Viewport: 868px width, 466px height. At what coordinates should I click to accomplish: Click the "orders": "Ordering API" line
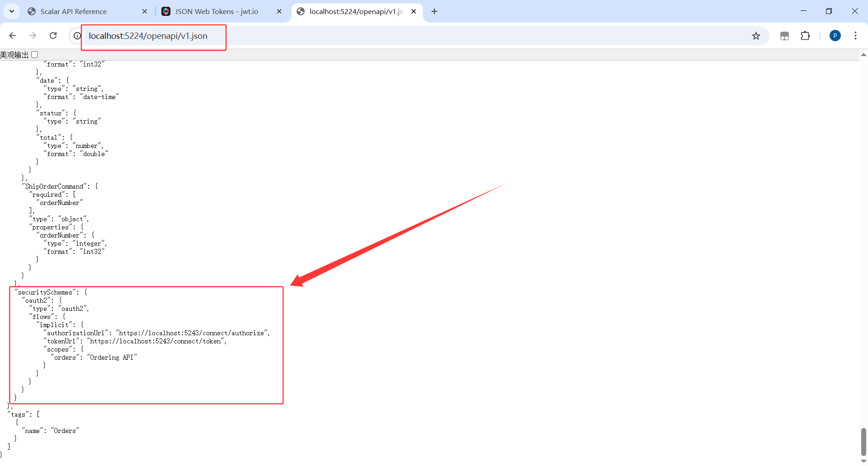[x=94, y=357]
